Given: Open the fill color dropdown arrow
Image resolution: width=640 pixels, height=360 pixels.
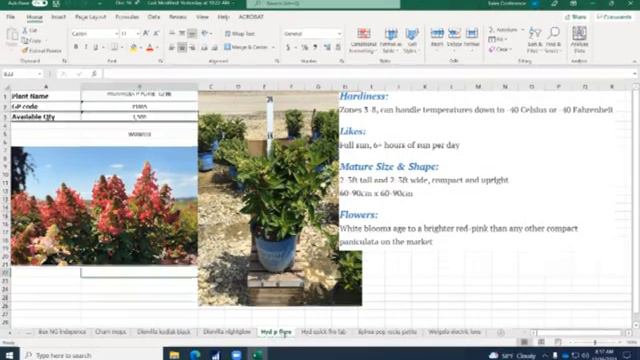Looking at the screenshot, I should coord(140,48).
